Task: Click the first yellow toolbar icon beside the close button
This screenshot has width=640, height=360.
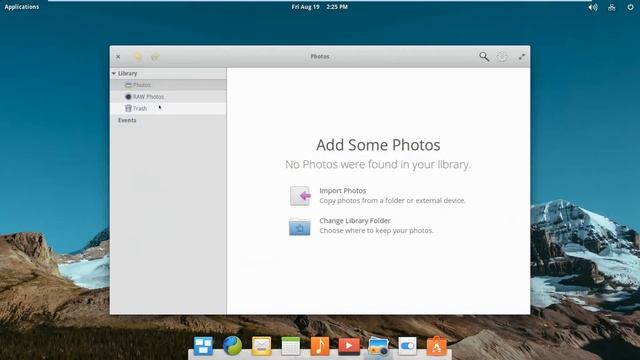Action: tap(138, 57)
